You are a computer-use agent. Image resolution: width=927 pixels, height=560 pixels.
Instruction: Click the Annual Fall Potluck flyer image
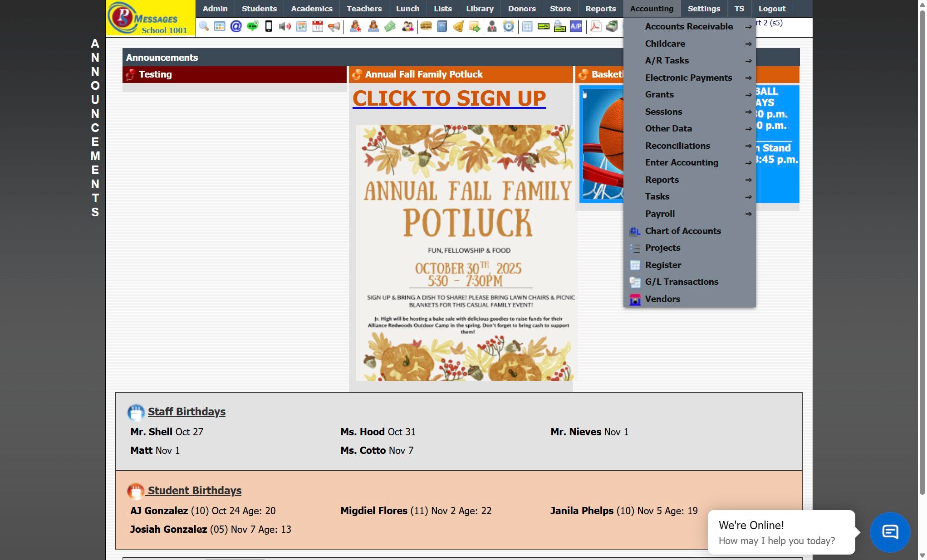(465, 253)
